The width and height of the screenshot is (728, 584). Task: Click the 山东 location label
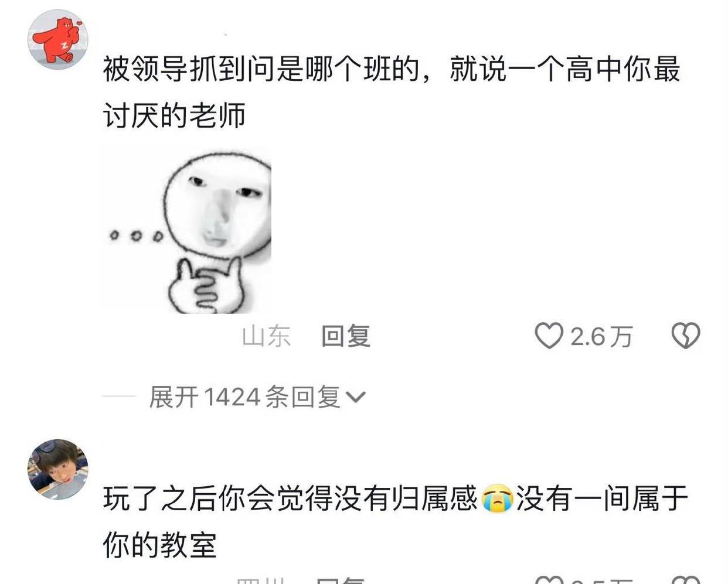267,336
